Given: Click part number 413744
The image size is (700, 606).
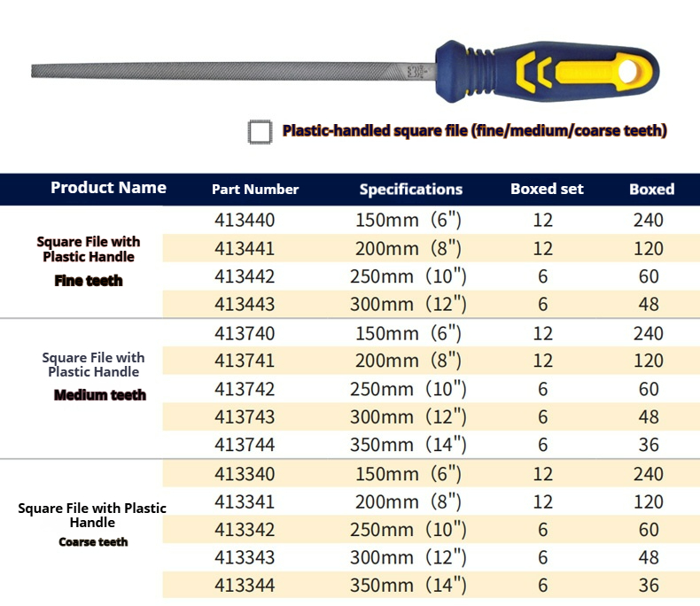Looking at the screenshot, I should [x=245, y=446].
